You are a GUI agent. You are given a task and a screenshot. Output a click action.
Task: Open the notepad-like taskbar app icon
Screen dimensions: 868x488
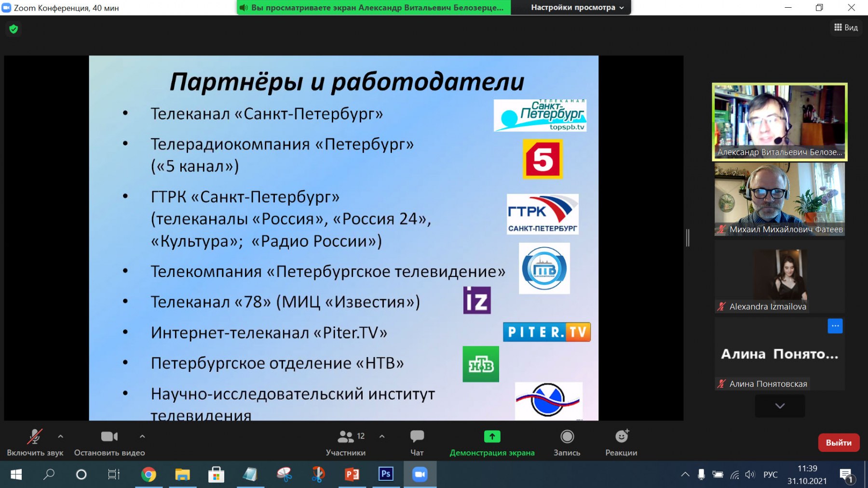pos(250,475)
